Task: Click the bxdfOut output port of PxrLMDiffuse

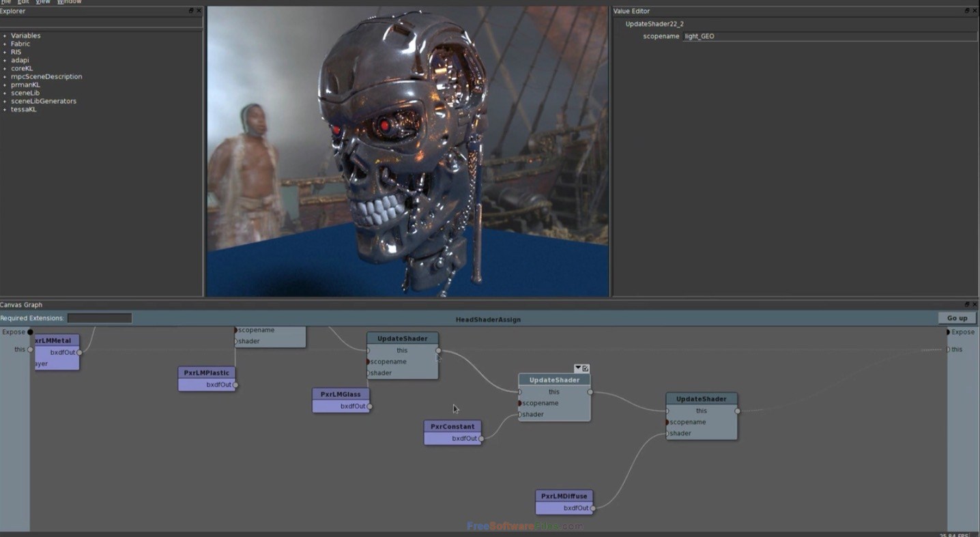Action: 593,508
